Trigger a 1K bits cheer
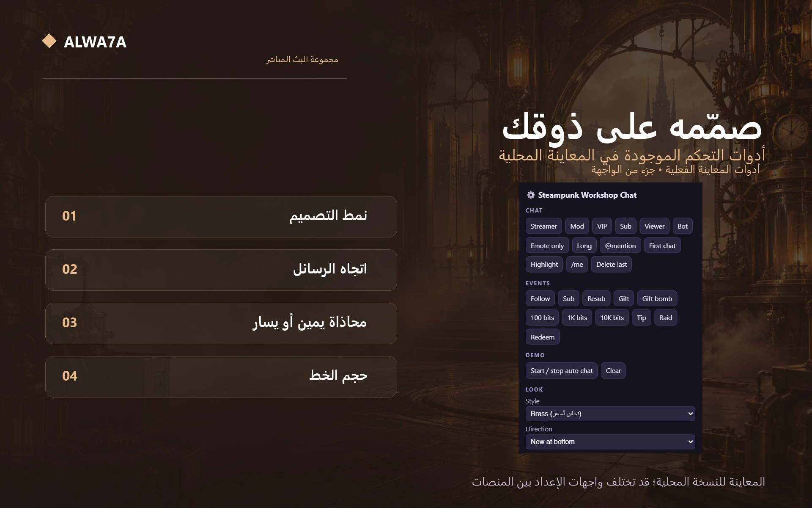Screen dimensions: 812x508 577,318
